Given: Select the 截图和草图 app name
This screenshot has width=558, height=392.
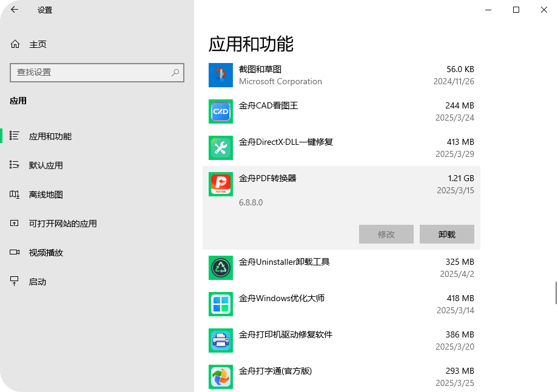Looking at the screenshot, I should (x=260, y=69).
